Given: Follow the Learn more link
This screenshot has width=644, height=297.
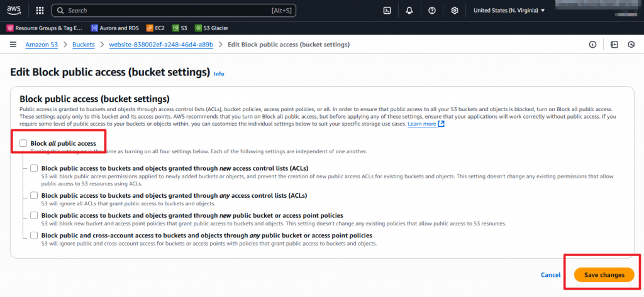Looking at the screenshot, I should pos(422,124).
